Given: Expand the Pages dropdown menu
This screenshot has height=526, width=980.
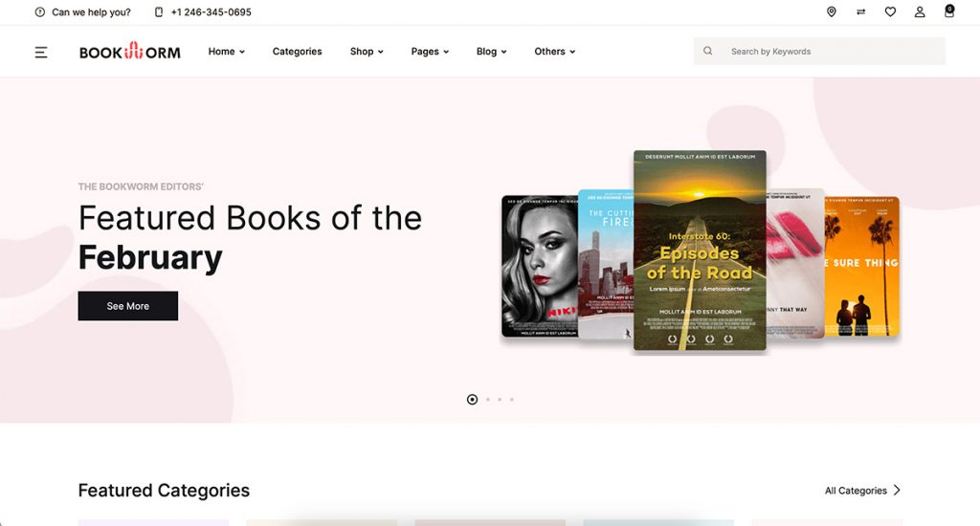Looking at the screenshot, I should 430,52.
